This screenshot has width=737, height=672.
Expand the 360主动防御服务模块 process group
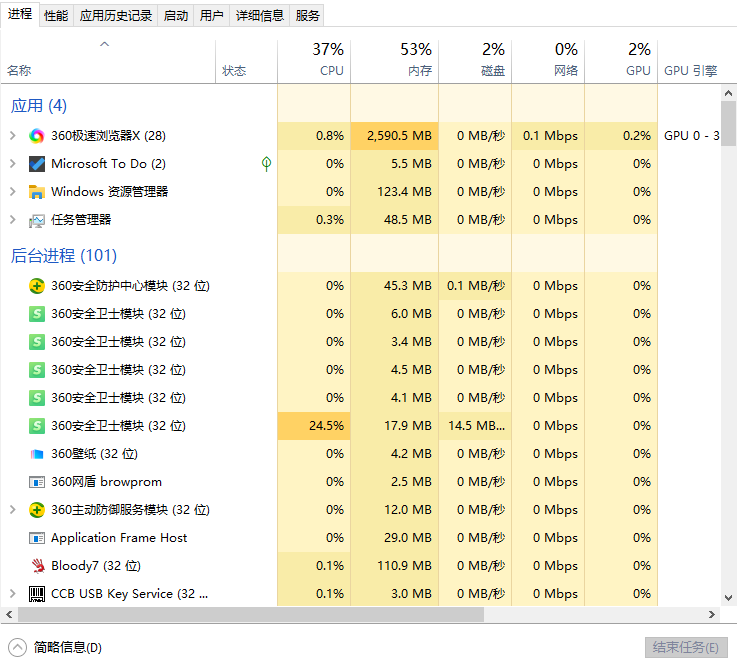13,510
